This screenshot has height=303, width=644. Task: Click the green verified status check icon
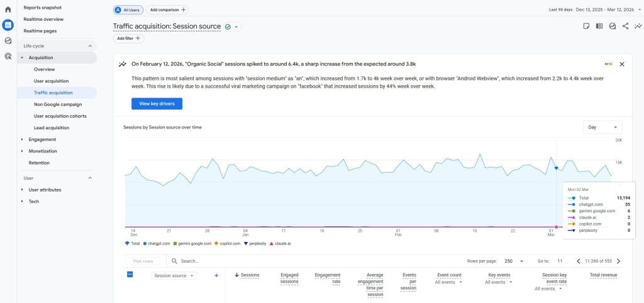point(228,26)
